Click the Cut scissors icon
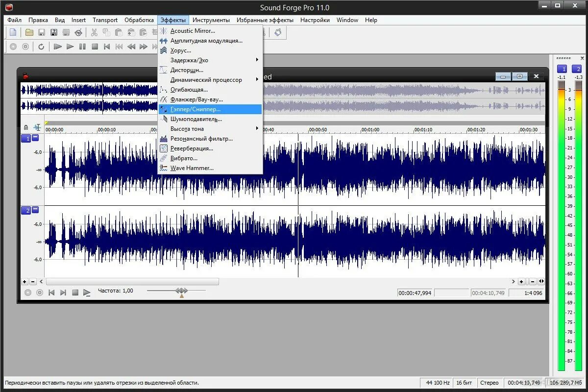Screen dimensions: 588x392 (94, 33)
